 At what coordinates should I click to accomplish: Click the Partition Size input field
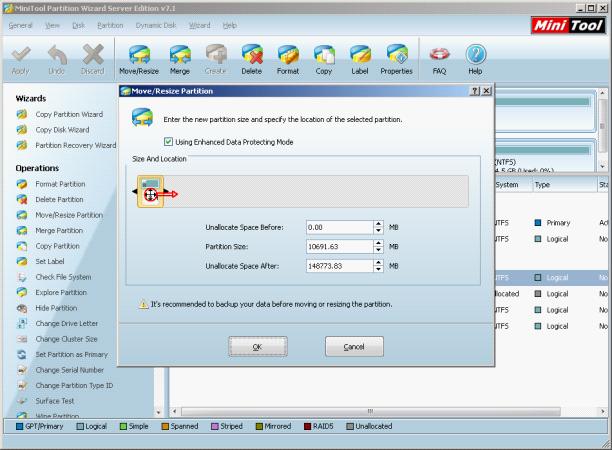tap(340, 247)
